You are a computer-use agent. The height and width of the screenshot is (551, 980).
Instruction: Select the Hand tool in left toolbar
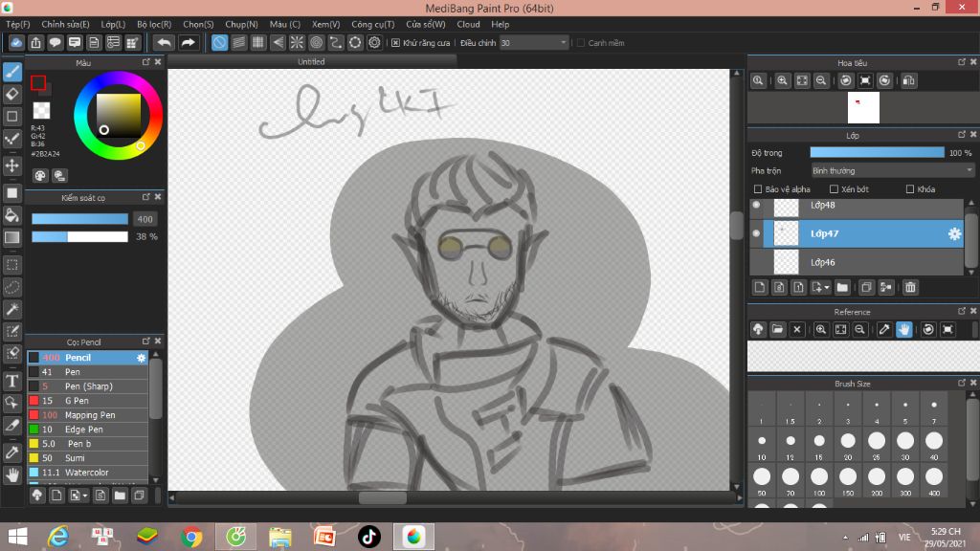pyautogui.click(x=12, y=475)
